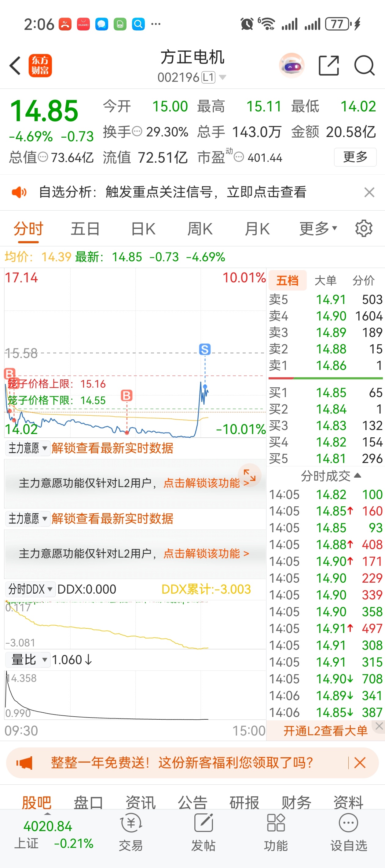Collapse the 分时成交 list arrow
Image resolution: width=385 pixels, height=868 pixels.
(x=358, y=476)
